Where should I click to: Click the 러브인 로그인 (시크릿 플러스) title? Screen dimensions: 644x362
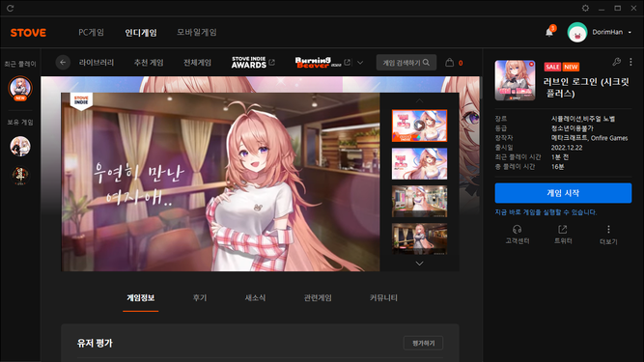point(586,88)
